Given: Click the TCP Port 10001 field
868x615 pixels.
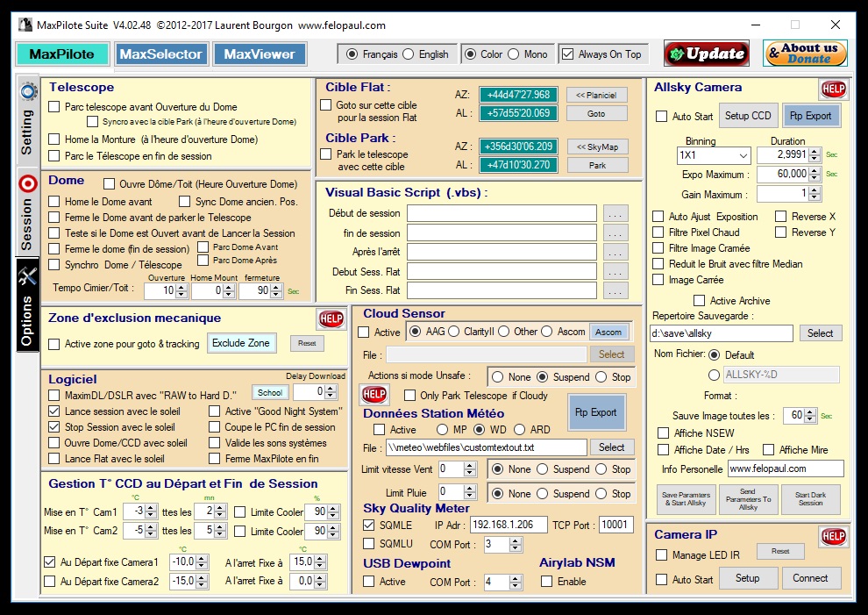Looking at the screenshot, I should pos(615,525).
